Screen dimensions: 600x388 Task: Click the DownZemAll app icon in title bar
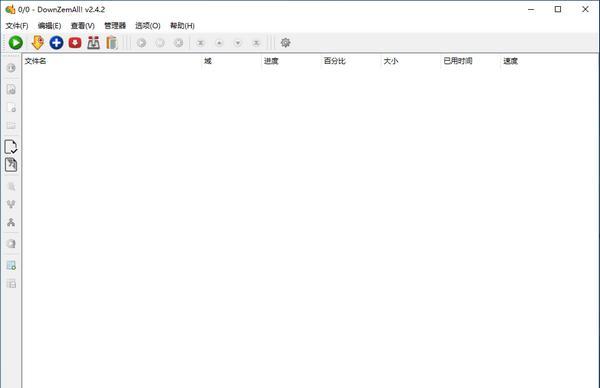coord(10,9)
